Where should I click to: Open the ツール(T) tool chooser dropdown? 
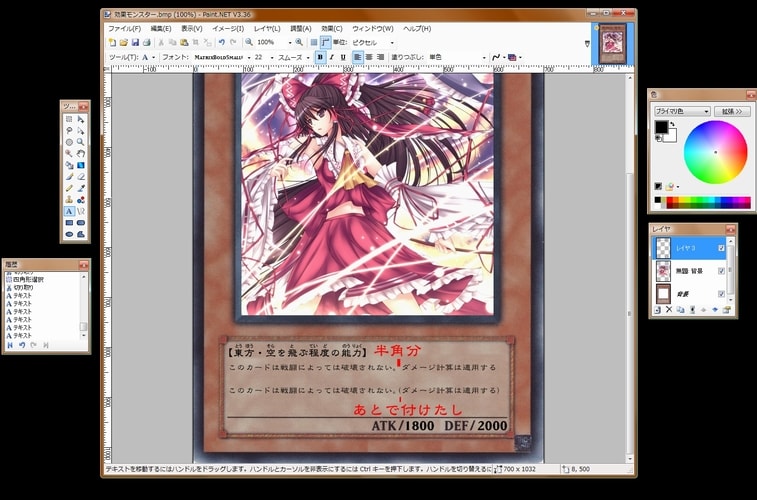tap(154, 57)
